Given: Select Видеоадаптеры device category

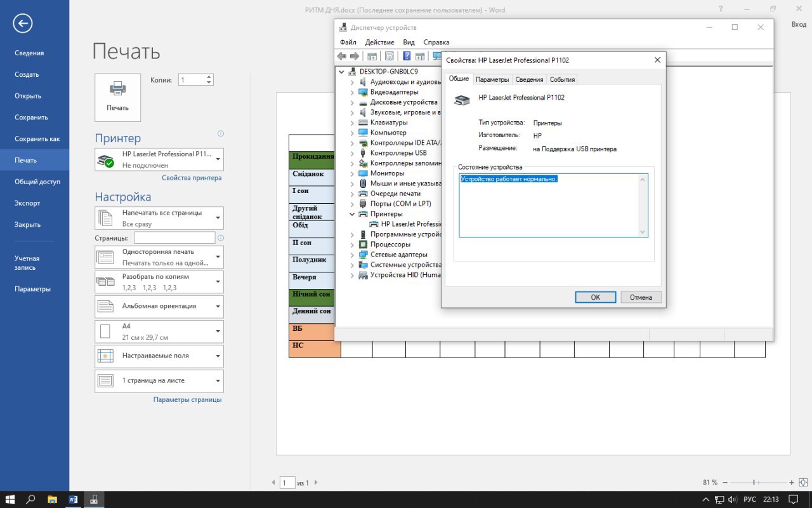Looking at the screenshot, I should coord(395,92).
